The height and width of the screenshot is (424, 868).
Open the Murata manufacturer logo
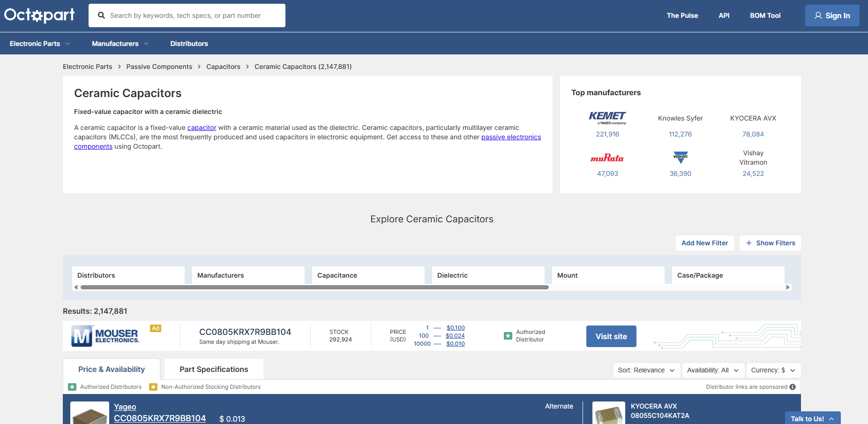pos(607,158)
